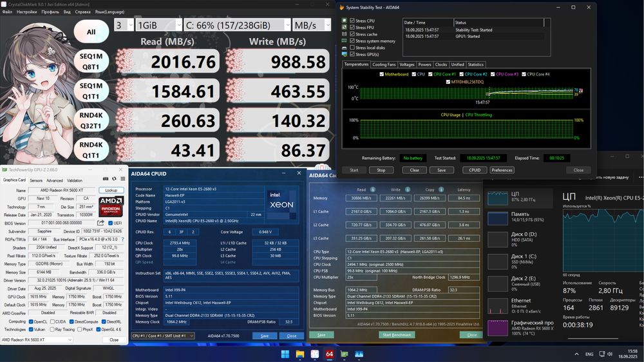Click the BIOS export share icon in GPU-Z
The width and height of the screenshot is (644, 362).
[100, 223]
